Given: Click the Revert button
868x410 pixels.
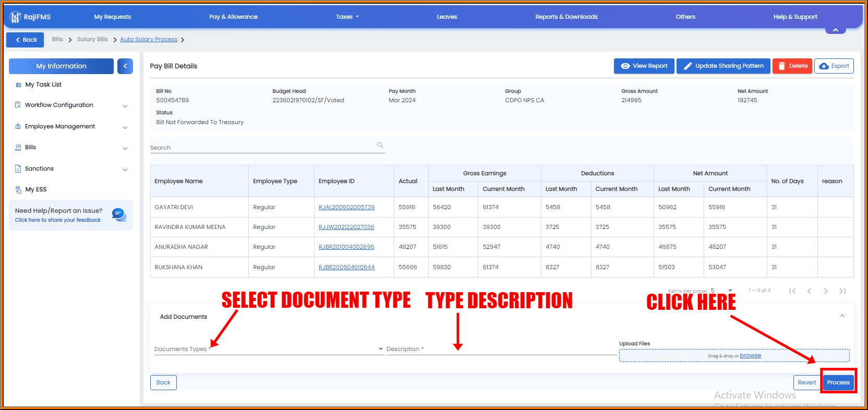Looking at the screenshot, I should click(x=806, y=382).
